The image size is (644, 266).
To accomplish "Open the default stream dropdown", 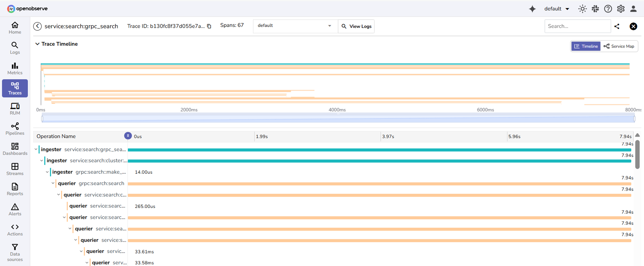I will point(295,26).
